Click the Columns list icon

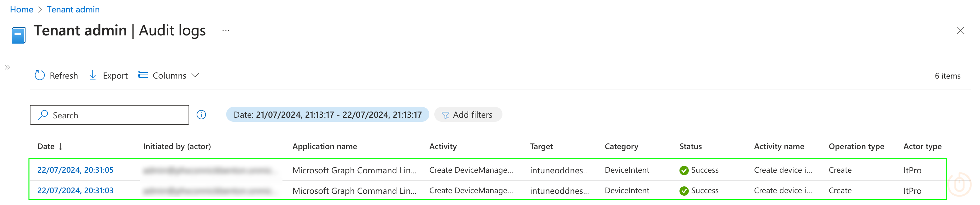tap(143, 75)
